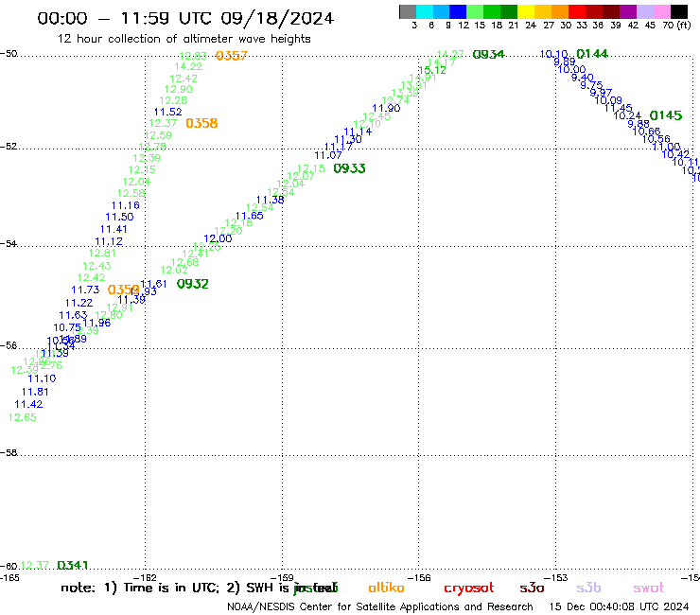
Task: Click the orange altika time label 0358
Action: 201,123
